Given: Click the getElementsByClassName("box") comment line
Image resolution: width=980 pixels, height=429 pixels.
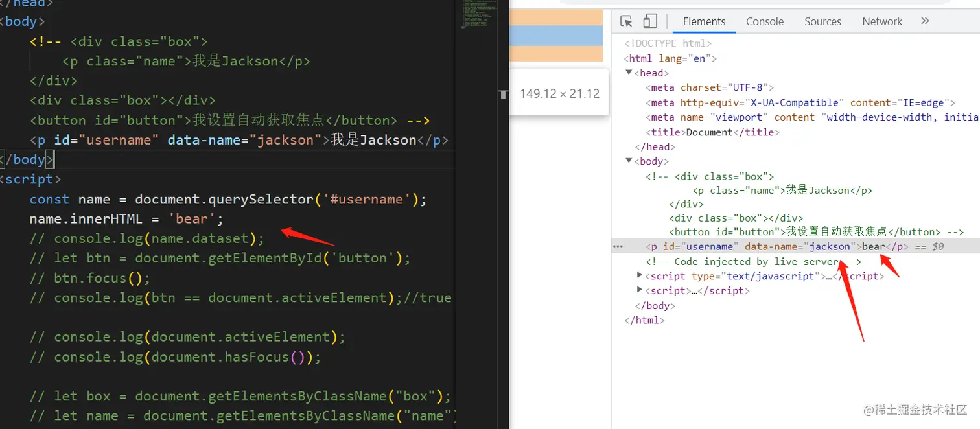Looking at the screenshot, I should click(x=240, y=396).
